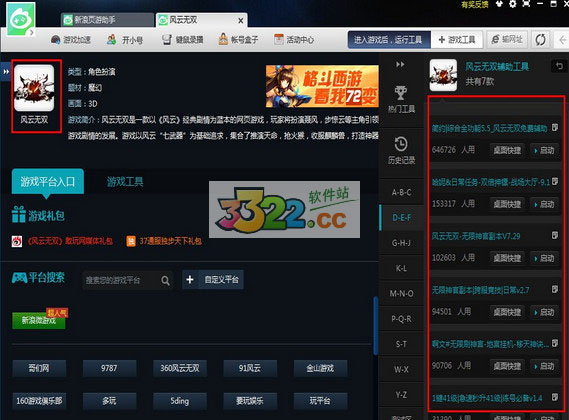Click the 风云无双辅助工具 game icon

[x=443, y=75]
